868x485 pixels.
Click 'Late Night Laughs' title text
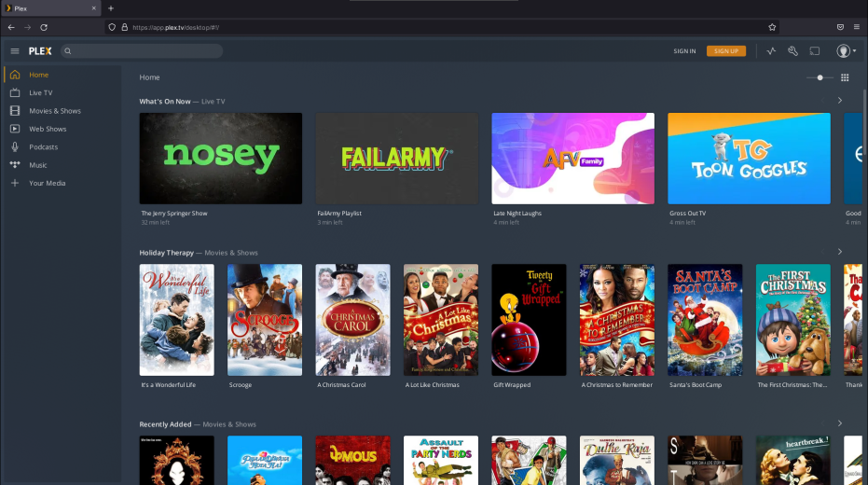pos(517,214)
